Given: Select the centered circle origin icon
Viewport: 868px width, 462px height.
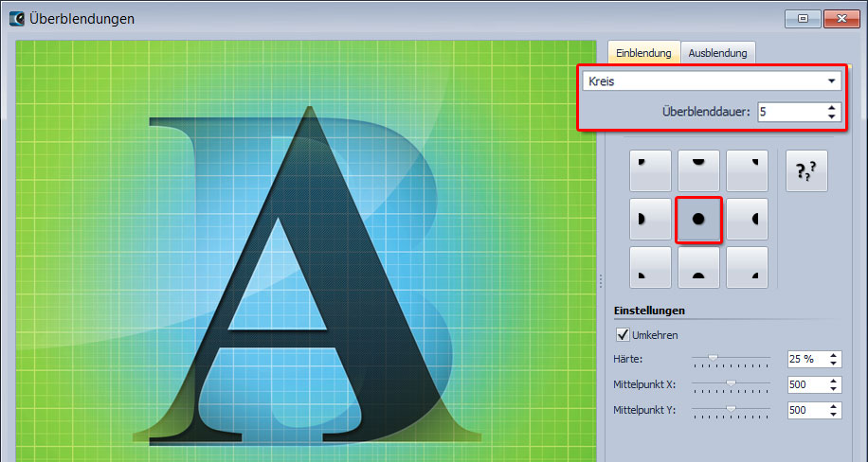Looking at the screenshot, I should pyautogui.click(x=698, y=219).
